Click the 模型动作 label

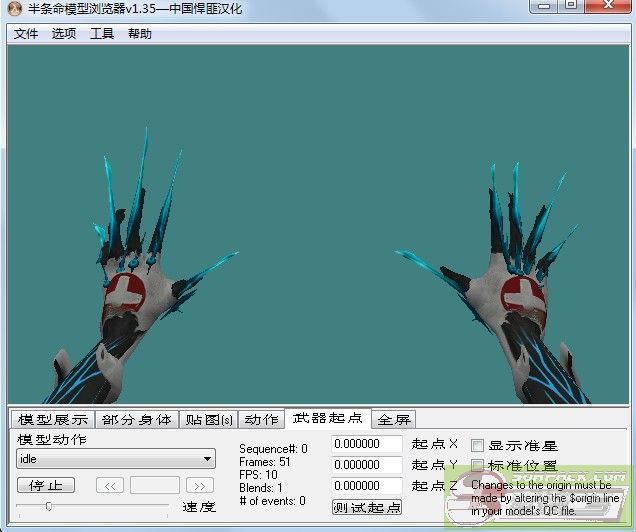[52, 440]
